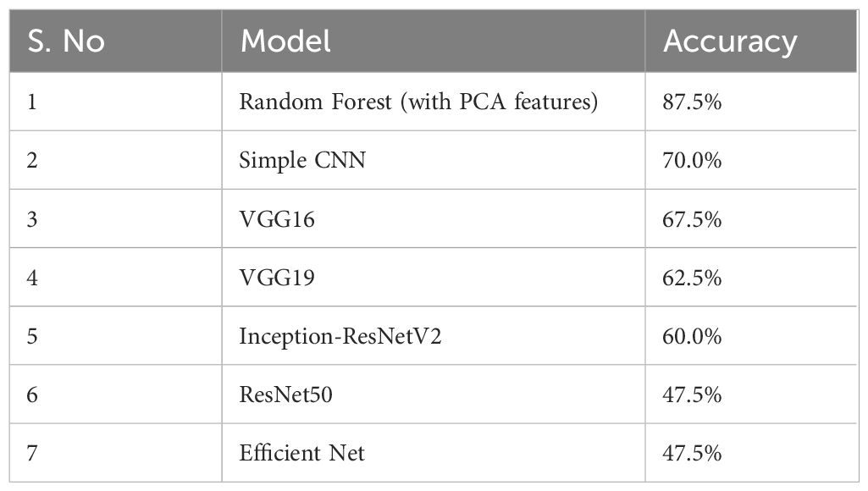Select the 70.0% accuracy value

click(x=692, y=160)
